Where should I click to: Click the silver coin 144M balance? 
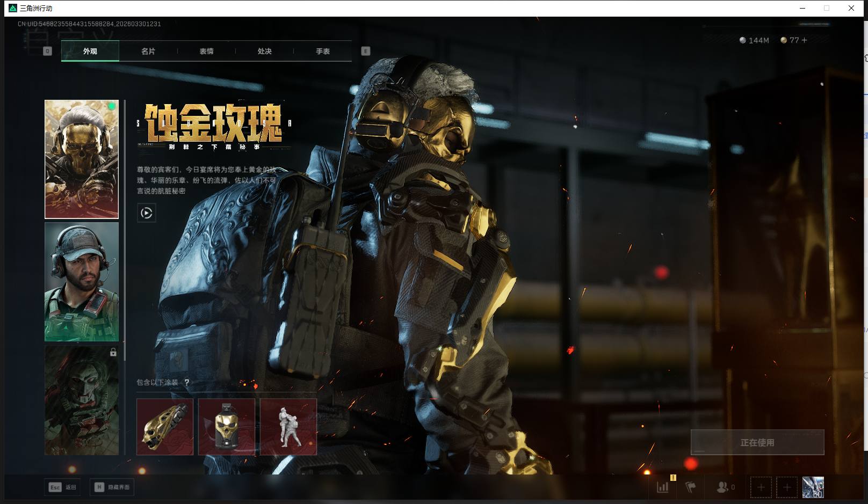pos(754,40)
